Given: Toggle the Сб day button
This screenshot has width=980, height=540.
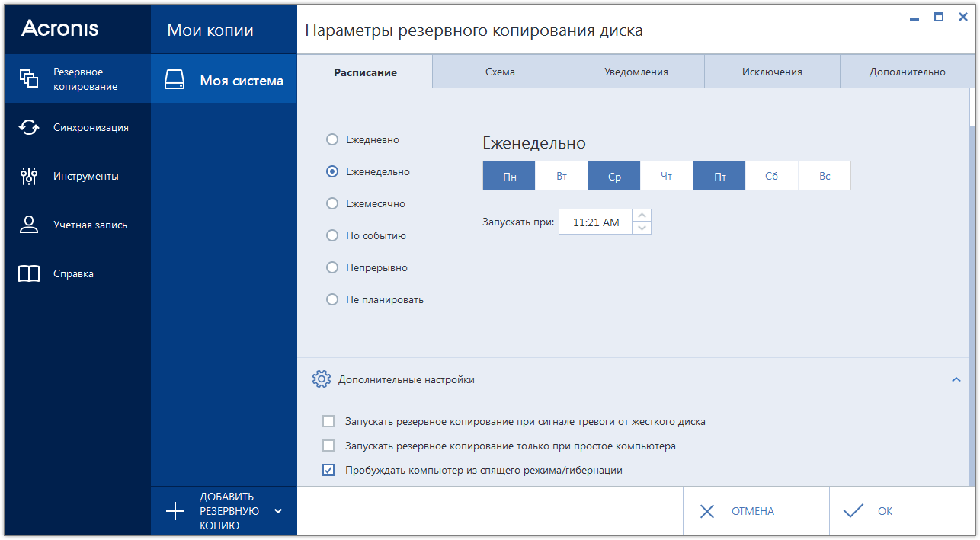Looking at the screenshot, I should point(771,176).
